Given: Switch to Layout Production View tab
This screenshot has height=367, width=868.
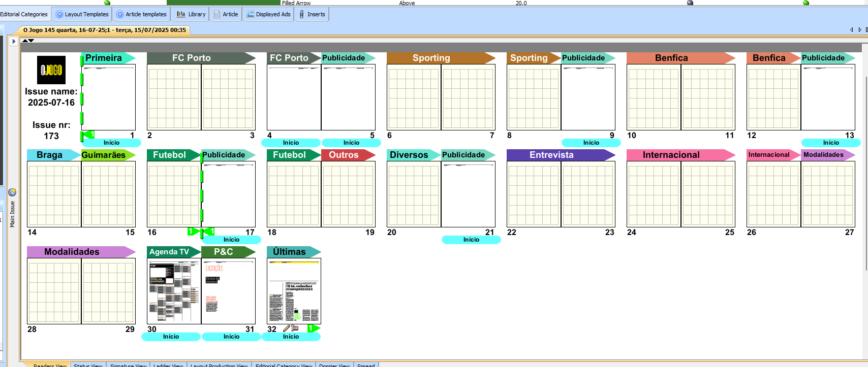Looking at the screenshot, I should pos(219,364).
